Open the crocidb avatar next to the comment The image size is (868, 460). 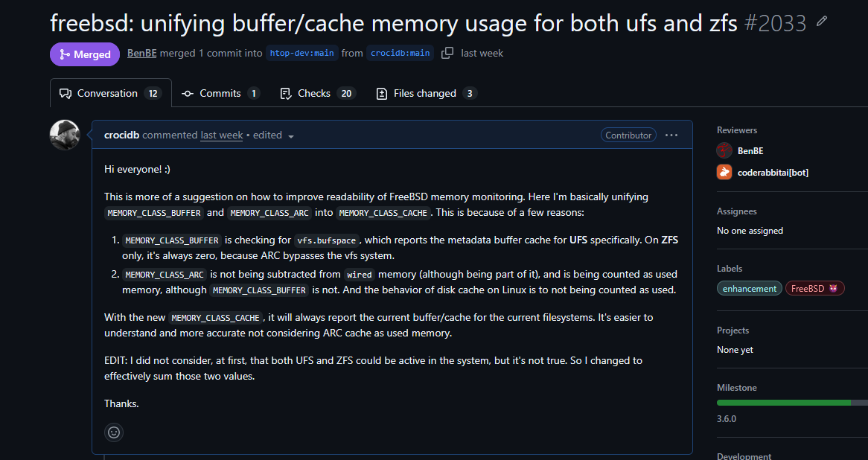[x=65, y=135]
